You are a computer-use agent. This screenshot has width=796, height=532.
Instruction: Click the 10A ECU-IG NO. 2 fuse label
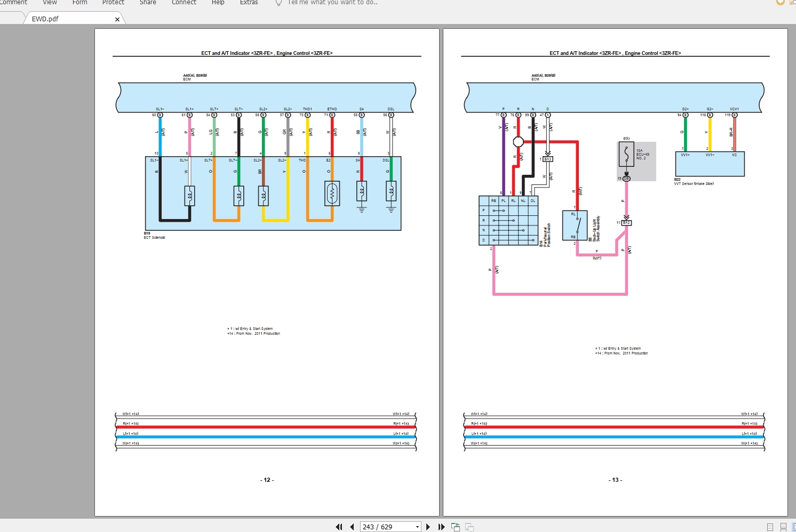coord(642,155)
